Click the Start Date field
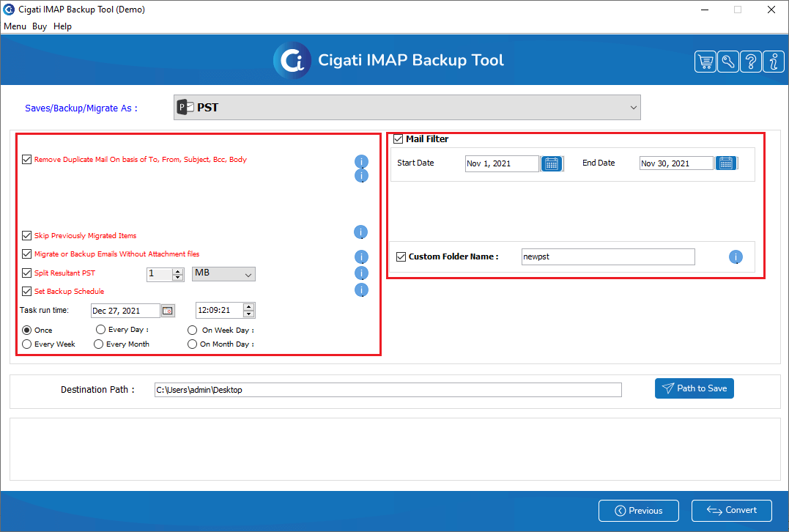This screenshot has width=789, height=532. click(x=502, y=163)
